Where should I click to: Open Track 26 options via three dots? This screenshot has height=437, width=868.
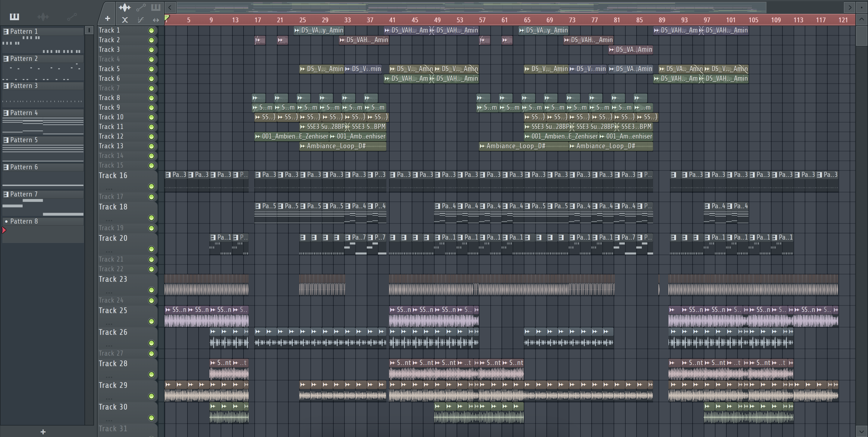(109, 345)
